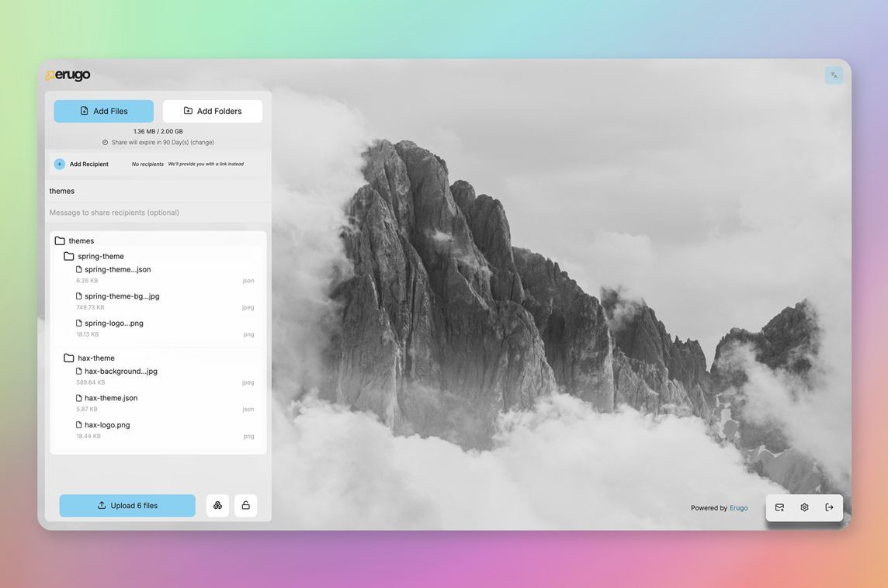Click the Erugo logo
888x588 pixels.
click(x=68, y=74)
